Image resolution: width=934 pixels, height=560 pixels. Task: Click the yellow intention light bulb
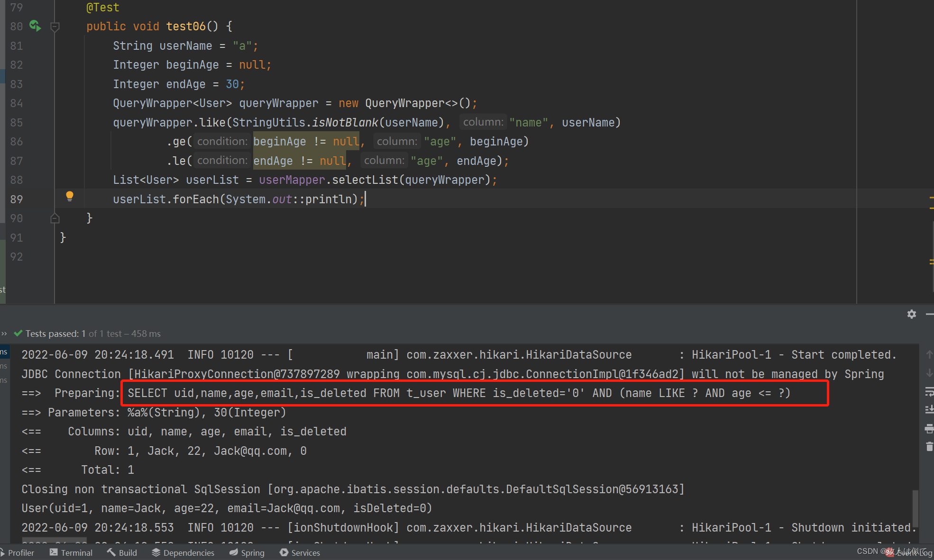(70, 196)
